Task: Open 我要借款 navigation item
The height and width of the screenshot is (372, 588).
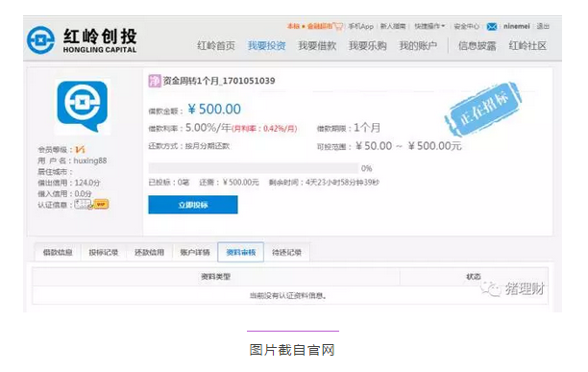Action: (x=317, y=46)
